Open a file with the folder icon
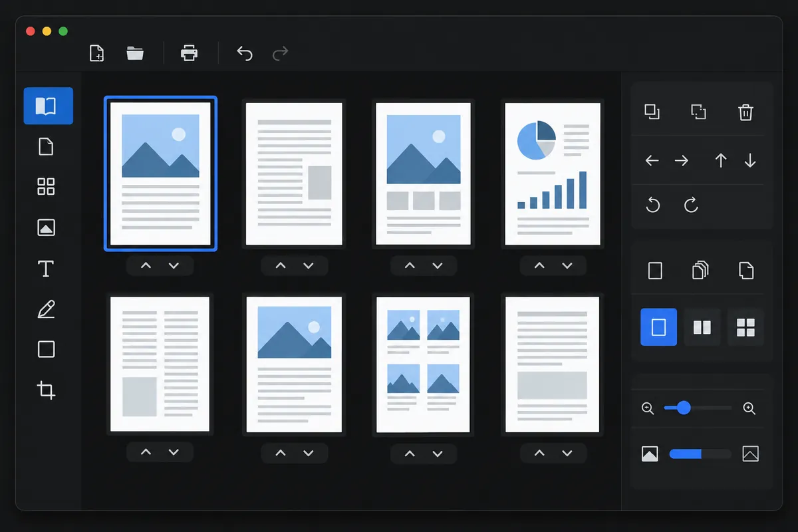The height and width of the screenshot is (532, 798). (x=135, y=53)
